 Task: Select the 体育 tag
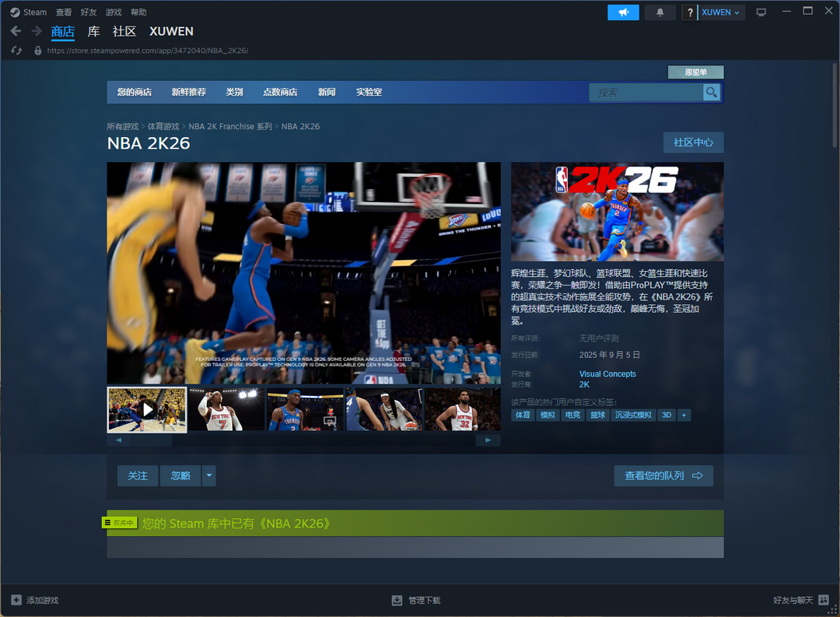[x=523, y=415]
